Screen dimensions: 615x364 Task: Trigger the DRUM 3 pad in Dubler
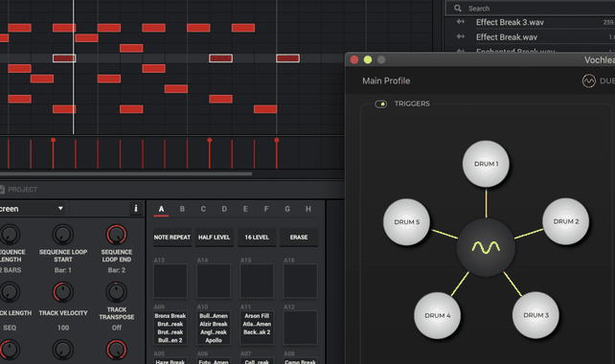tap(535, 315)
